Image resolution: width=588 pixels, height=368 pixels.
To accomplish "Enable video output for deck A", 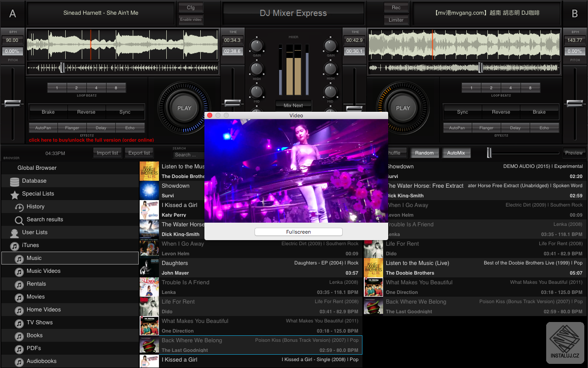I will 190,20.
